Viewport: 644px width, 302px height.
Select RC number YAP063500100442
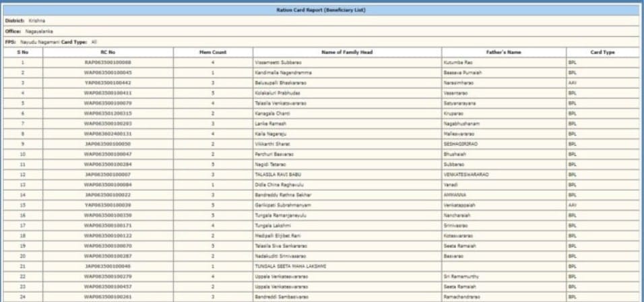point(108,82)
